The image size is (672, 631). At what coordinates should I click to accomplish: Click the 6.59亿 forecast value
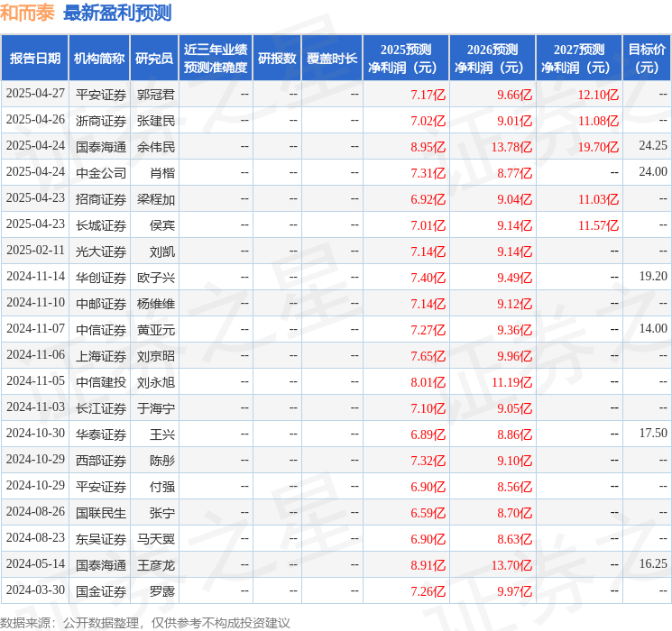tap(428, 513)
